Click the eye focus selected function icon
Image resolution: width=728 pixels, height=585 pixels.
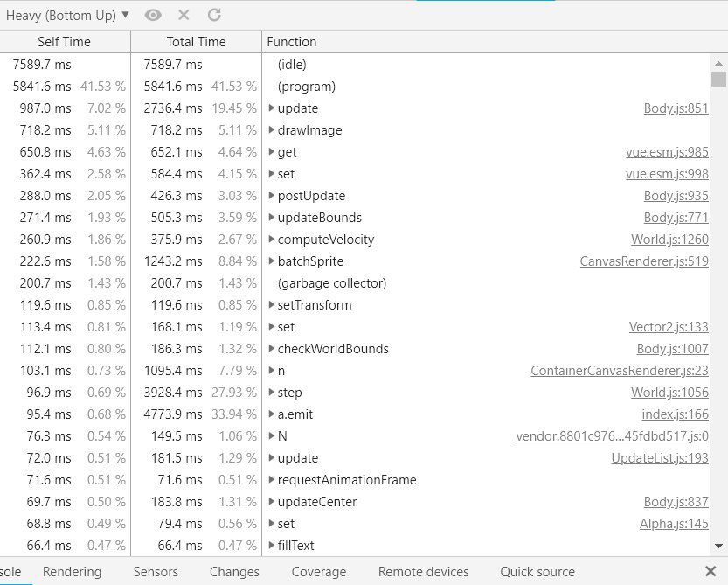[153, 15]
